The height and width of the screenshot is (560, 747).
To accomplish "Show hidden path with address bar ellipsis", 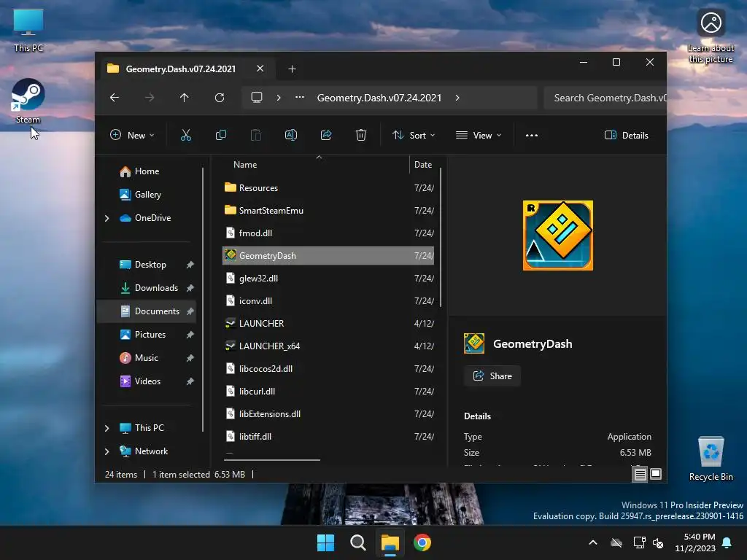I will [300, 97].
